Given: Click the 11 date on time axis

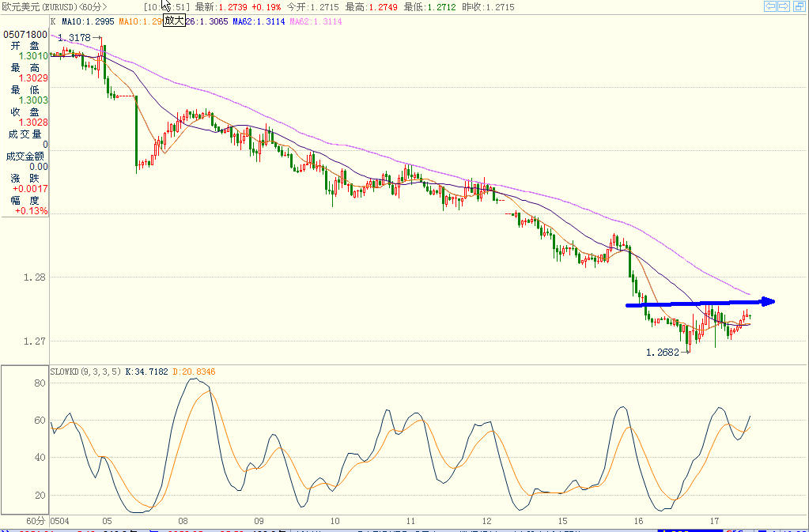Looking at the screenshot, I should click(x=410, y=521).
